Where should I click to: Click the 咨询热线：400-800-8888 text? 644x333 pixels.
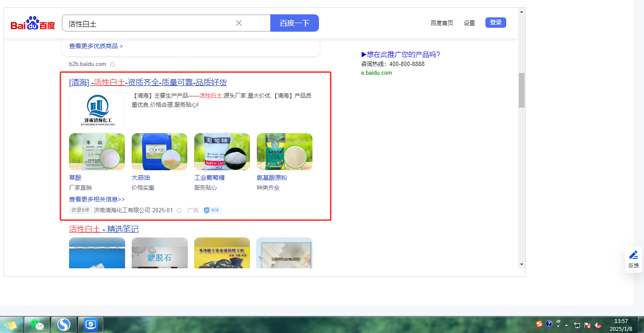(x=393, y=64)
